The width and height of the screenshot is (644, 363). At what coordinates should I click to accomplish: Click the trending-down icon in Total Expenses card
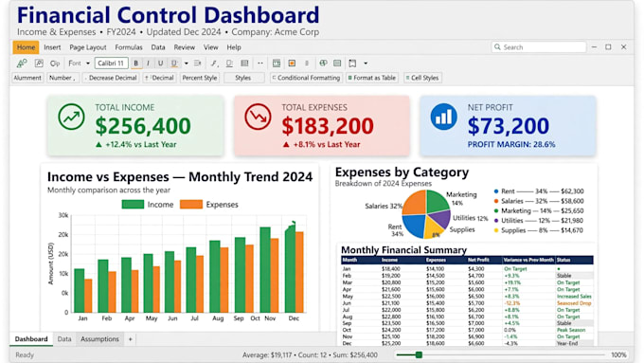pos(258,117)
